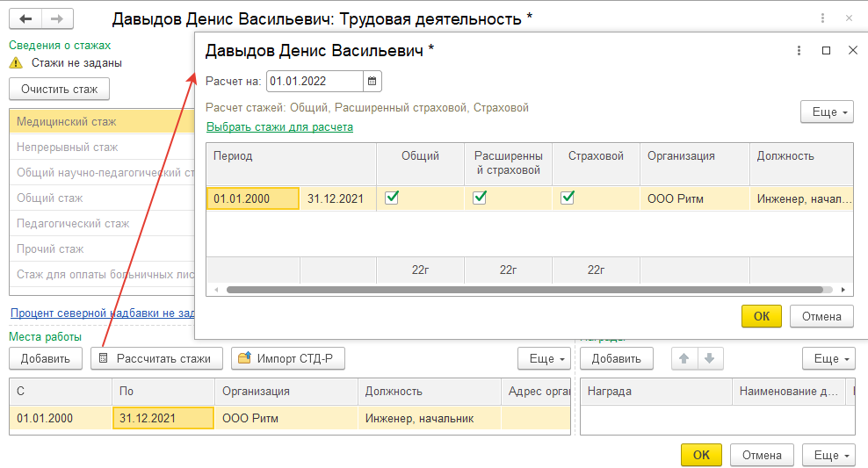The width and height of the screenshot is (868, 468).
Task: Click the back arrow navigation button
Action: click(25, 18)
